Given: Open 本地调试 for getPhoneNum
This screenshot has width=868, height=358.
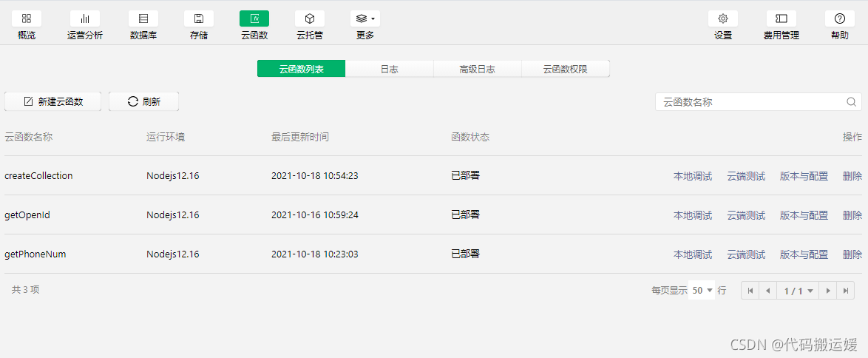Looking at the screenshot, I should [x=693, y=254].
